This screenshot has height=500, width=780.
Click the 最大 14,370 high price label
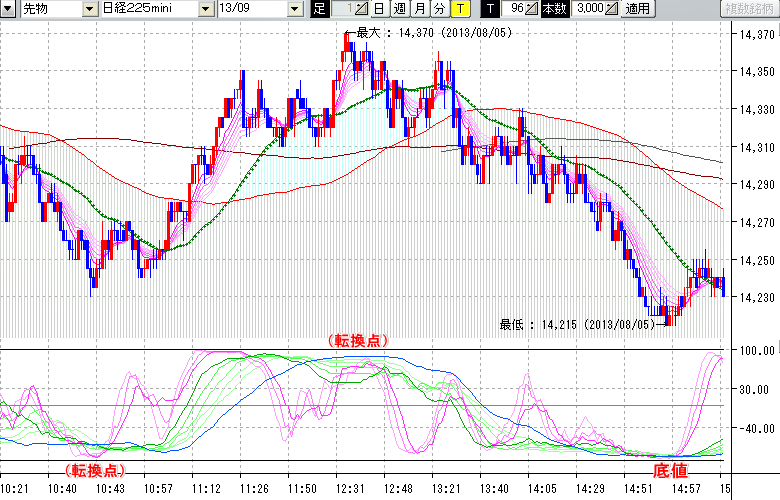[x=425, y=32]
